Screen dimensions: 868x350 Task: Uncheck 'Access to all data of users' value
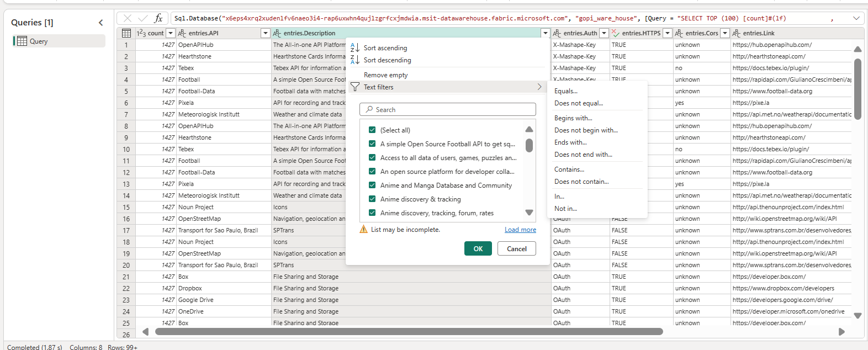point(372,157)
